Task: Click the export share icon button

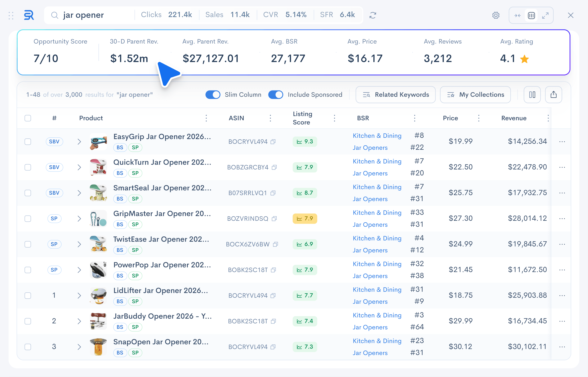Action: click(553, 94)
